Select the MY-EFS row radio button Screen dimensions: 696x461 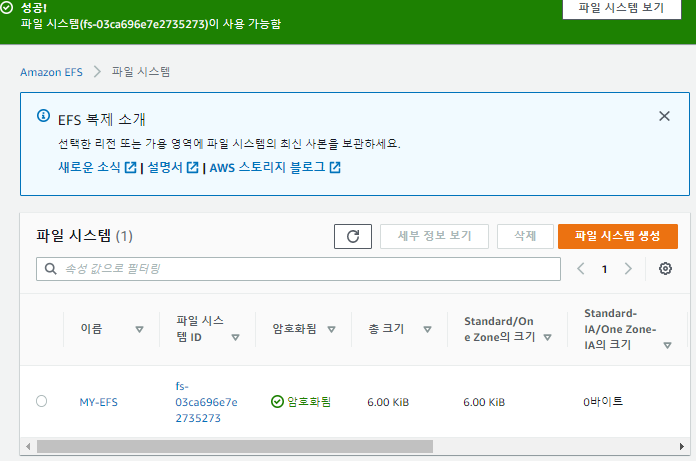(41, 401)
